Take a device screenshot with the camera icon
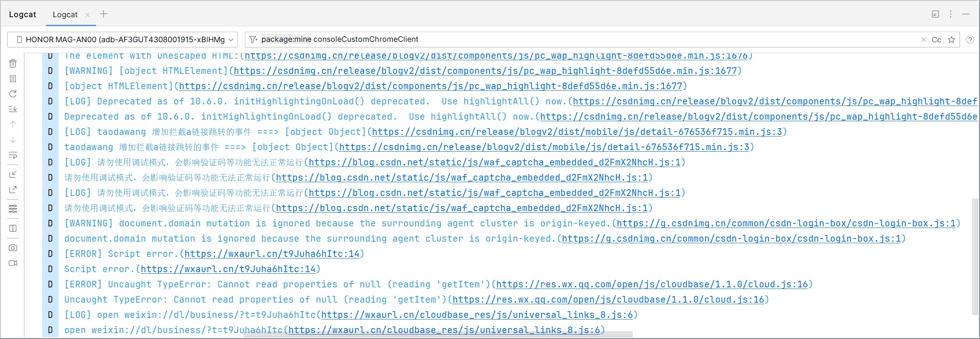Screen dimensions: 980x339 click(x=13, y=248)
